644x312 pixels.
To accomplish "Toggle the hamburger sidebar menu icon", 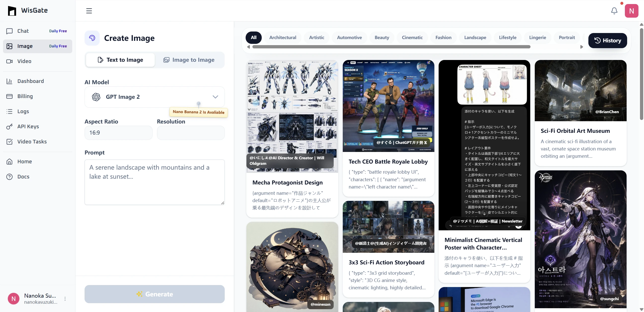I will [89, 11].
